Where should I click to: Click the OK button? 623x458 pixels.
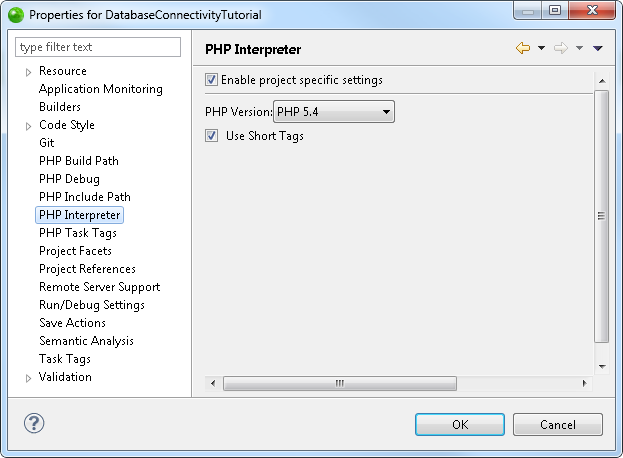tap(460, 425)
